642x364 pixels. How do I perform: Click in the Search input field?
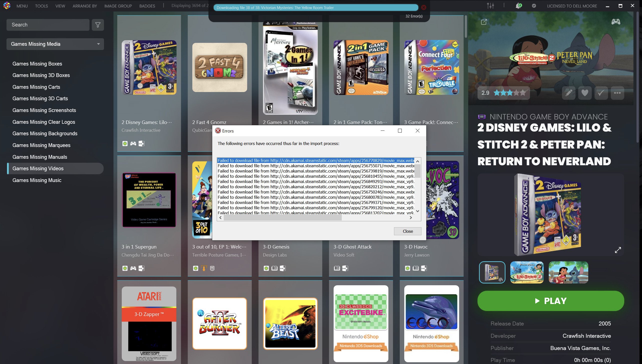48,25
